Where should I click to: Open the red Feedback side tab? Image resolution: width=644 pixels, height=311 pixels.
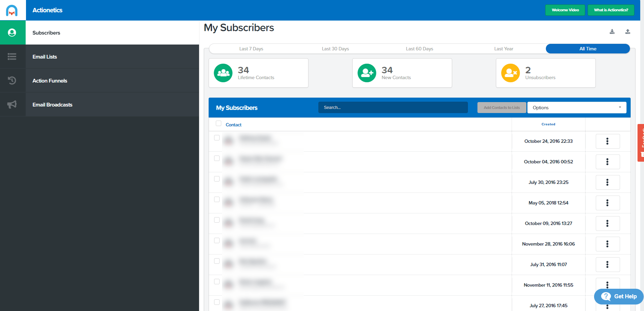(x=641, y=142)
